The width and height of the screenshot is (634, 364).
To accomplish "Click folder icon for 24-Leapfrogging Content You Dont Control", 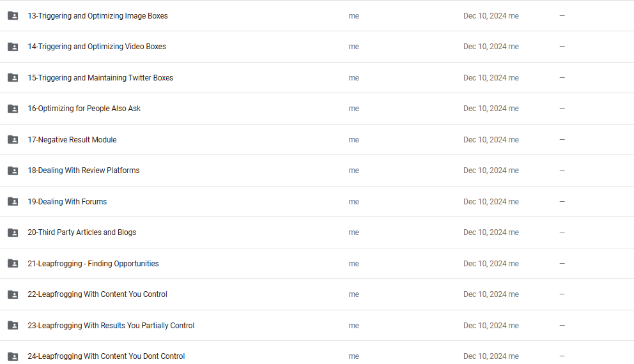I will point(13,356).
